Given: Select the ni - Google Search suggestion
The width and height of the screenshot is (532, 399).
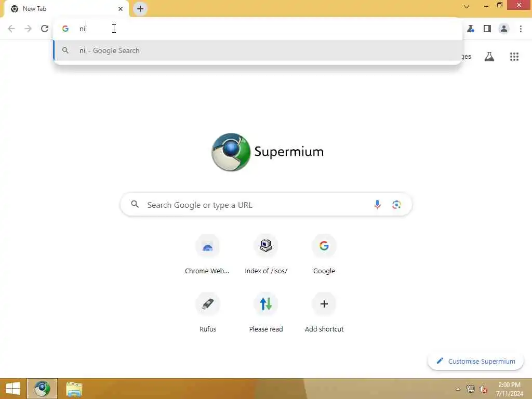Looking at the screenshot, I should click(258, 50).
